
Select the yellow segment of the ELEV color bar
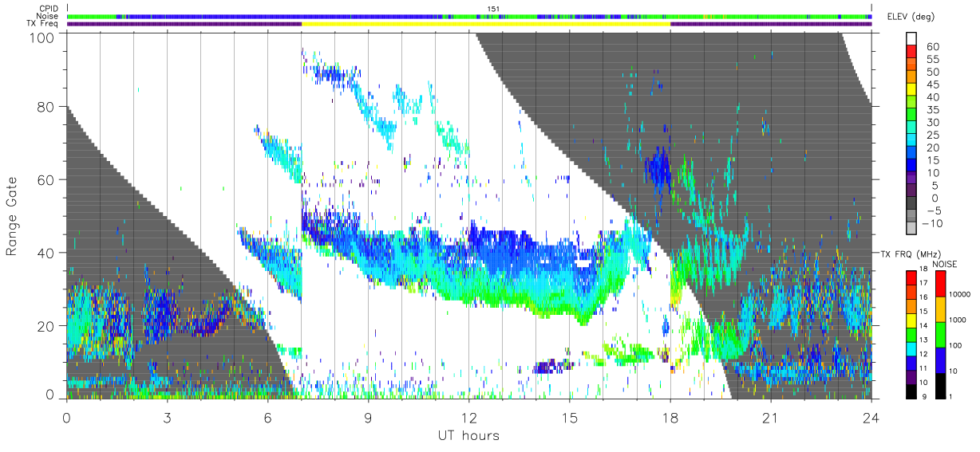pos(911,89)
